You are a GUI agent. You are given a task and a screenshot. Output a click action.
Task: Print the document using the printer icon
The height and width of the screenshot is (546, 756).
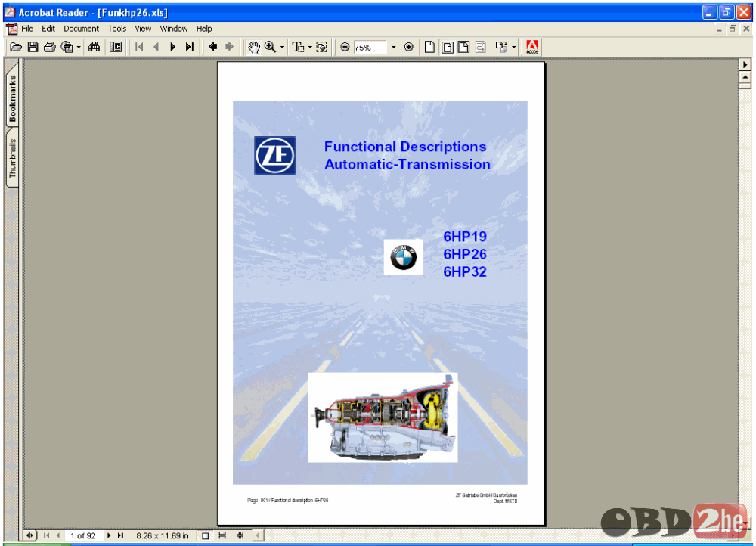(x=50, y=47)
